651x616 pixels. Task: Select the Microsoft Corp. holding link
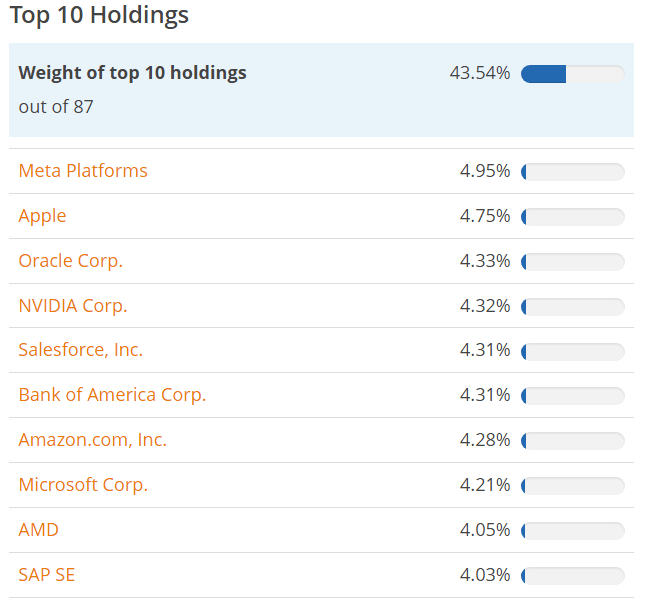click(83, 485)
